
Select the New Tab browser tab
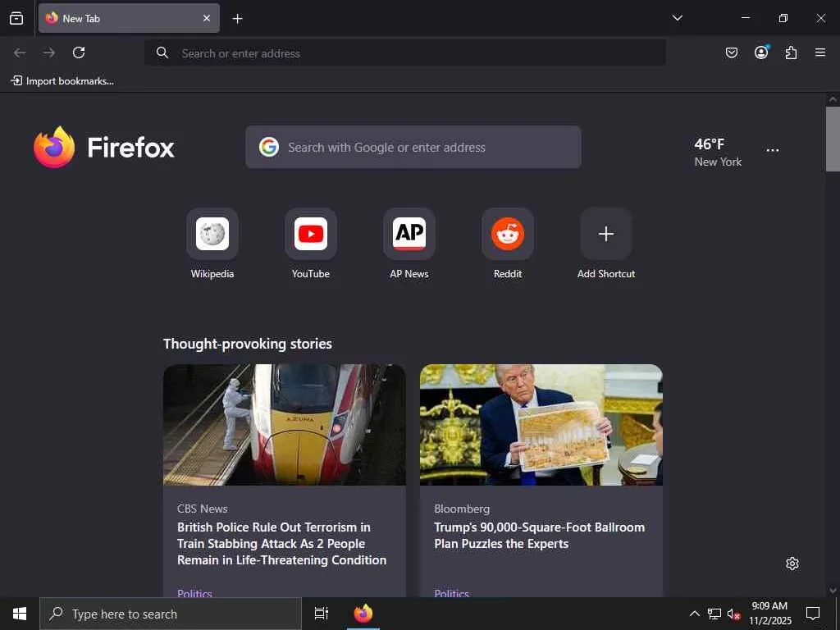tap(129, 18)
